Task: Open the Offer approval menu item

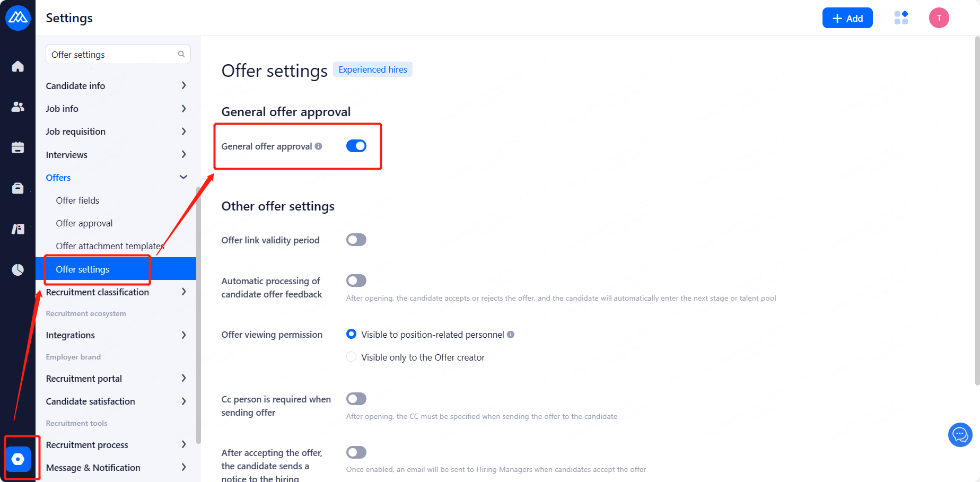Action: click(84, 223)
